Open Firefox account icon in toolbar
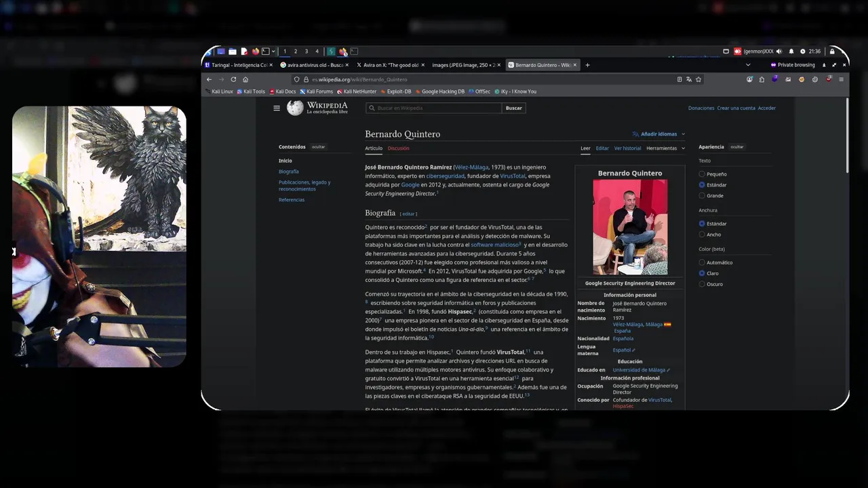Screen dimensions: 868x488 click(749, 79)
